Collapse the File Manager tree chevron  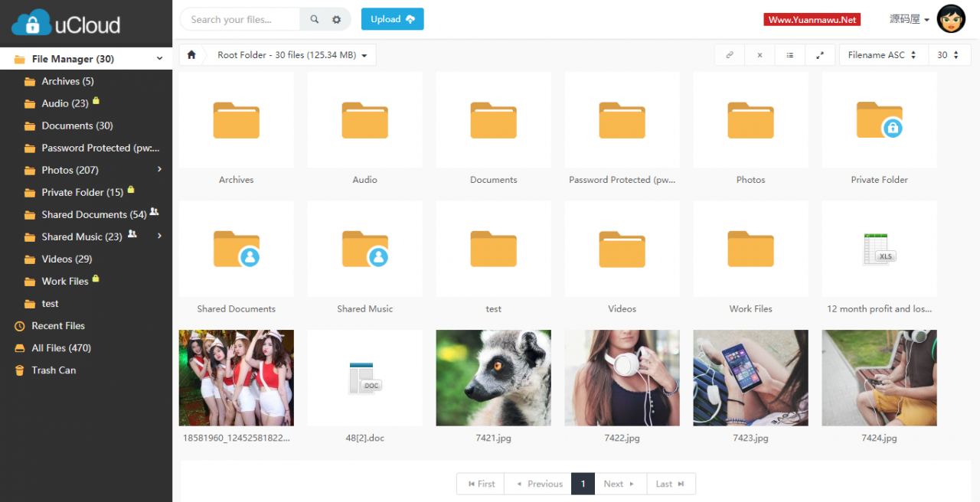[x=159, y=59]
